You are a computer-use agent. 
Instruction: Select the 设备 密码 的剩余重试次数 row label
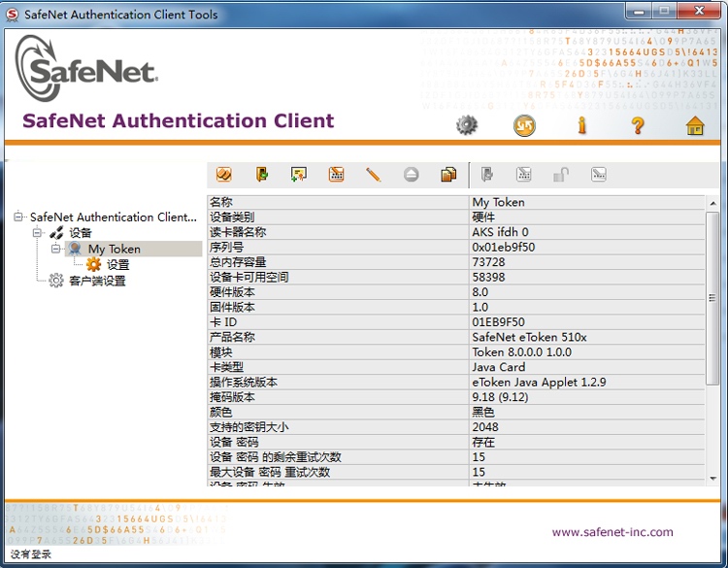(x=276, y=457)
